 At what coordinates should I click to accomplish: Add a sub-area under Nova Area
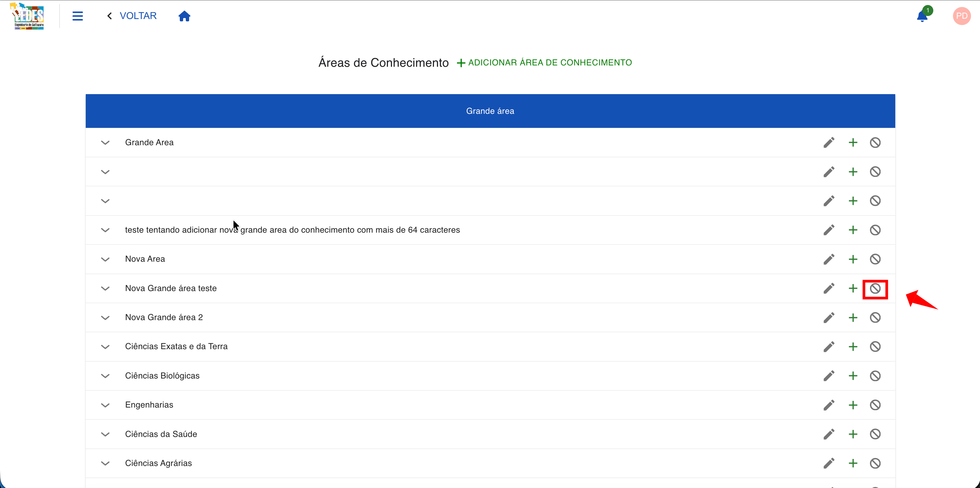point(853,259)
